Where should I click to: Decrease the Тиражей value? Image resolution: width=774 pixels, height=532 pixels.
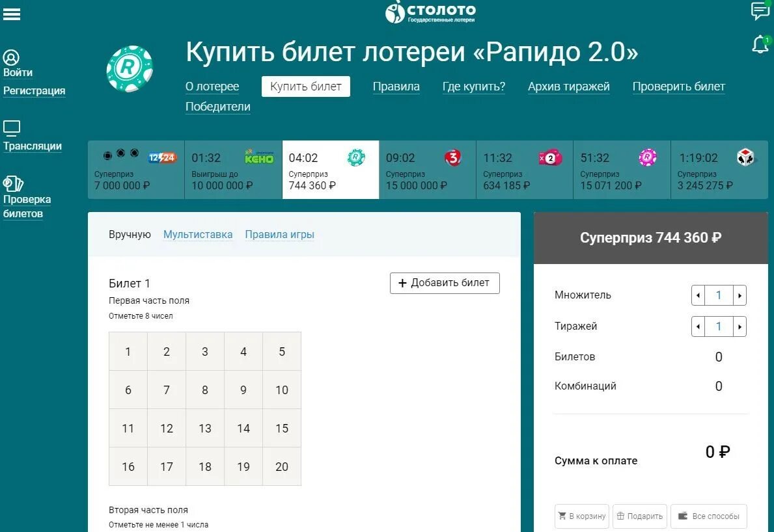click(698, 326)
